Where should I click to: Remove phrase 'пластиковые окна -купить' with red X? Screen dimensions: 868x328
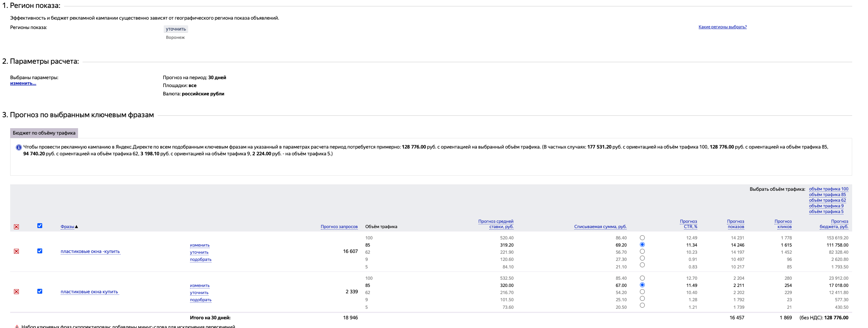[x=16, y=251]
